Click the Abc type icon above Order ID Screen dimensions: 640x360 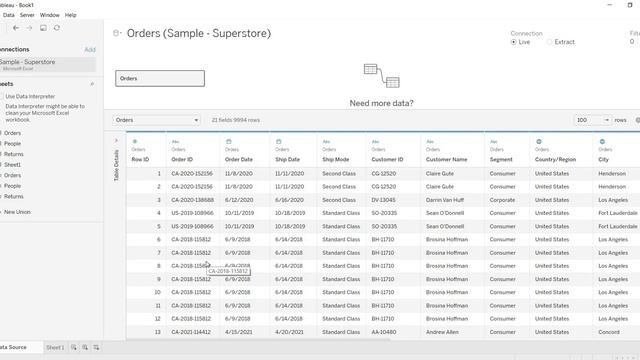pyautogui.click(x=175, y=142)
